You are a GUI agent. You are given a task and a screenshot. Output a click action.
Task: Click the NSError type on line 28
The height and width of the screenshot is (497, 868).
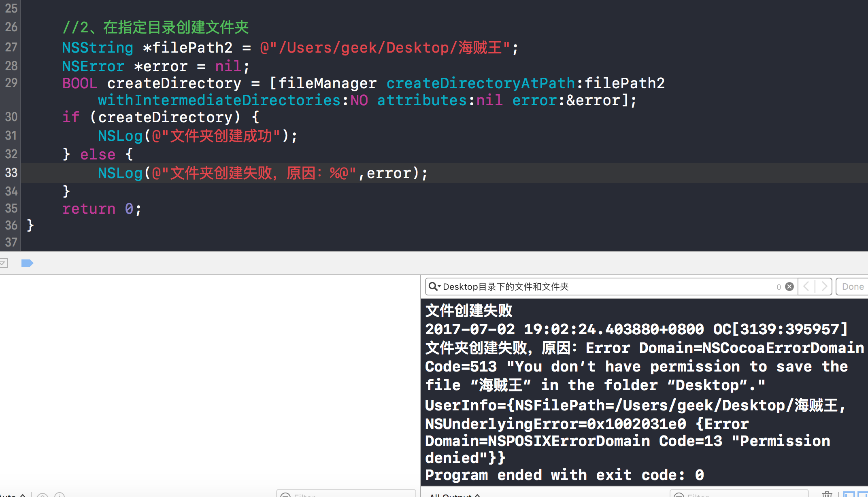(93, 66)
